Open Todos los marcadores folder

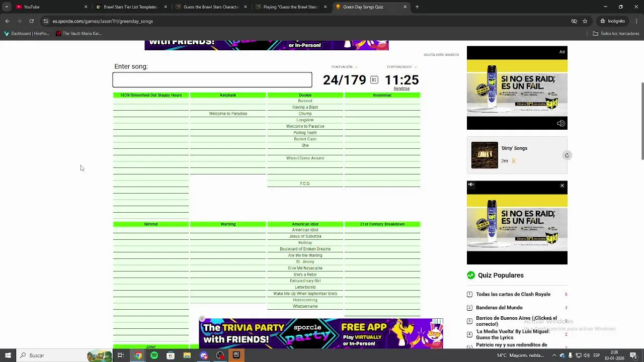coord(616,34)
